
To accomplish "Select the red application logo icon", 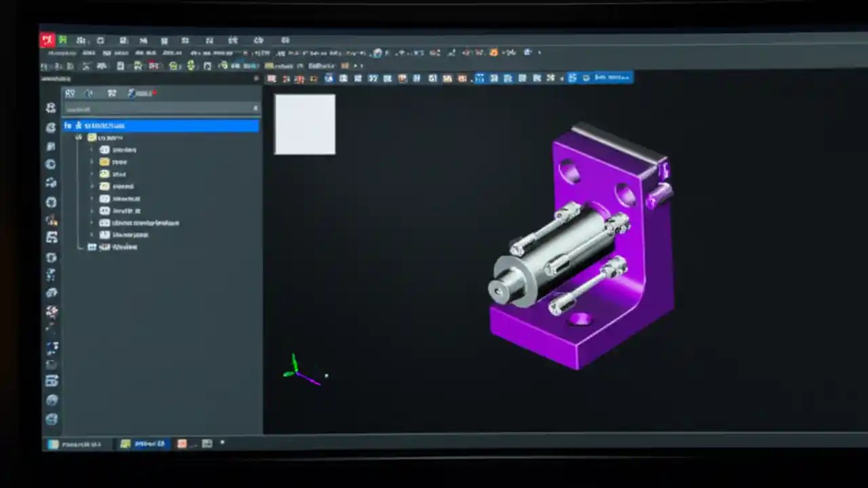I will pos(47,39).
